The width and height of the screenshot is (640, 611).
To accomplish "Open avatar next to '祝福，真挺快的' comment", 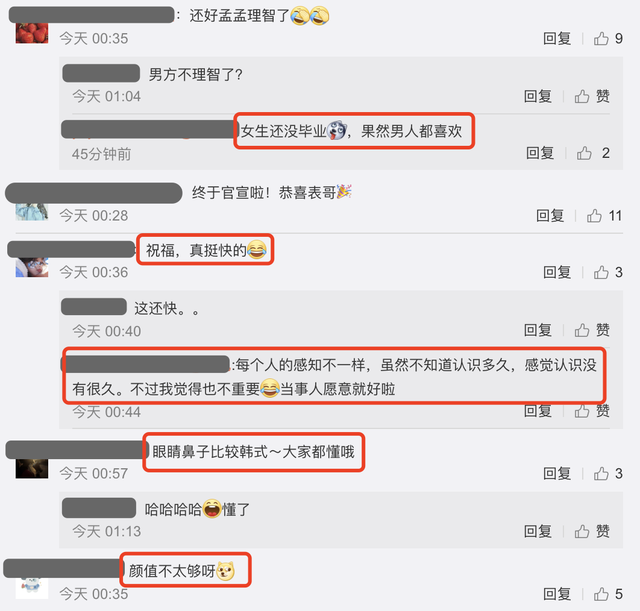I will 32,267.
